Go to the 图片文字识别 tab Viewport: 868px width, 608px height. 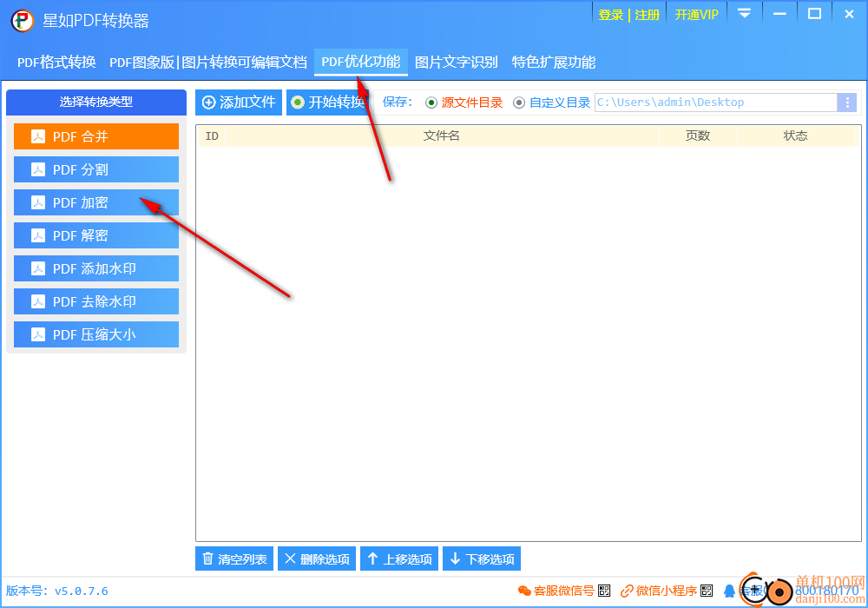point(457,62)
